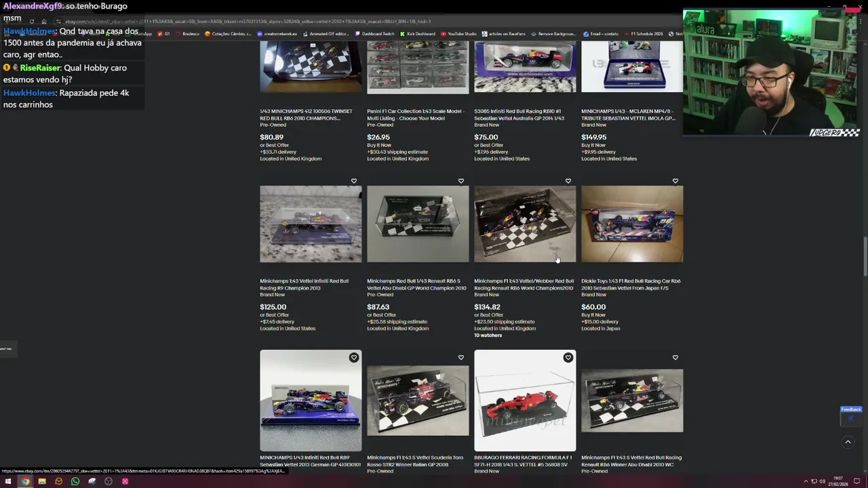Reload the eBay page
The image size is (868, 488).
coord(31,22)
